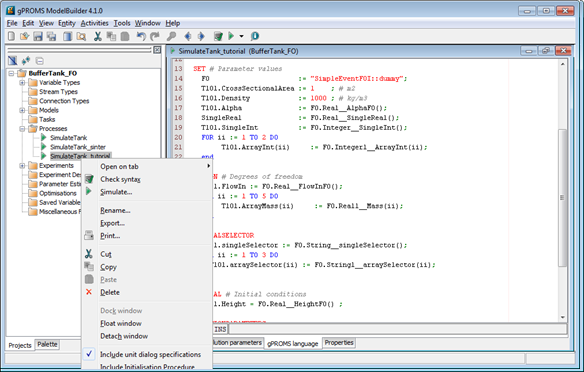
Task: Expand the Variable Types folder
Action: (22, 83)
